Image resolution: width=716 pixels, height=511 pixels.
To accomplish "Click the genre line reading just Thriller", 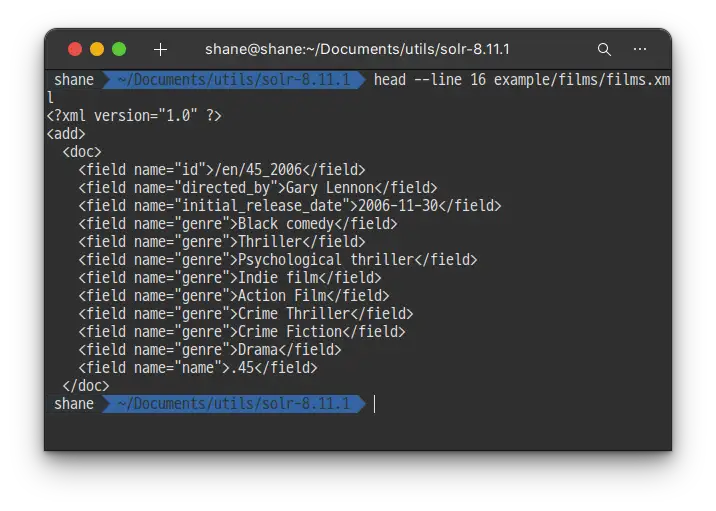I will click(222, 242).
